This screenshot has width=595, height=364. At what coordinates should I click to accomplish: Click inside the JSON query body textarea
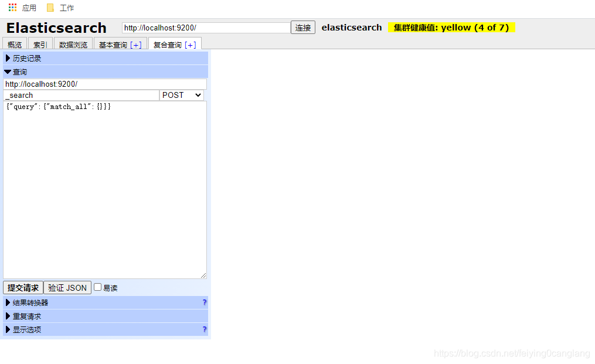[x=105, y=190]
